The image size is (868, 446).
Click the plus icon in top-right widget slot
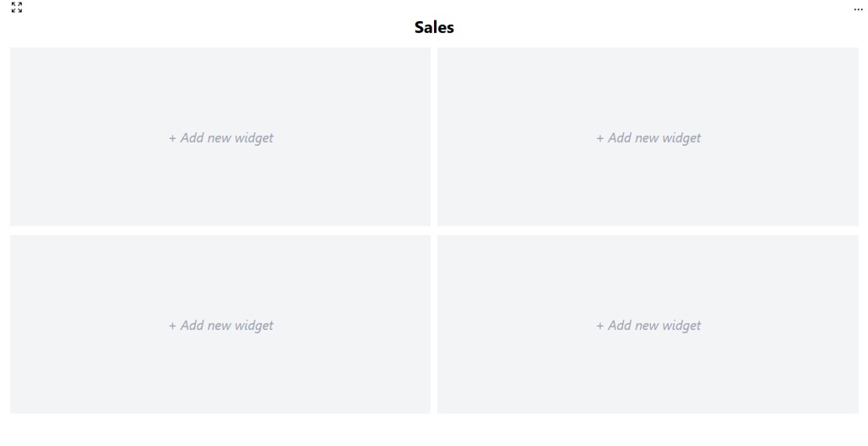599,138
